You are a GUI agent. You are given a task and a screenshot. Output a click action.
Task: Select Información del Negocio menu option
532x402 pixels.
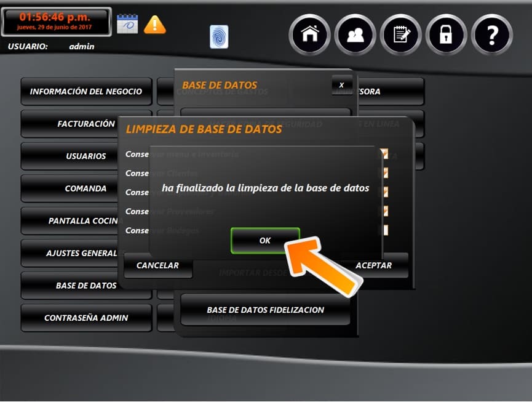point(86,92)
